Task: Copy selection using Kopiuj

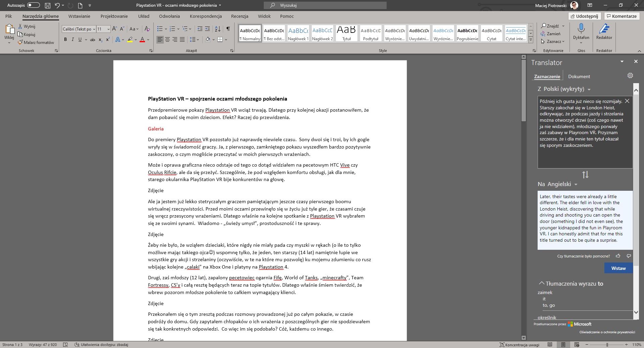Action: (x=27, y=35)
